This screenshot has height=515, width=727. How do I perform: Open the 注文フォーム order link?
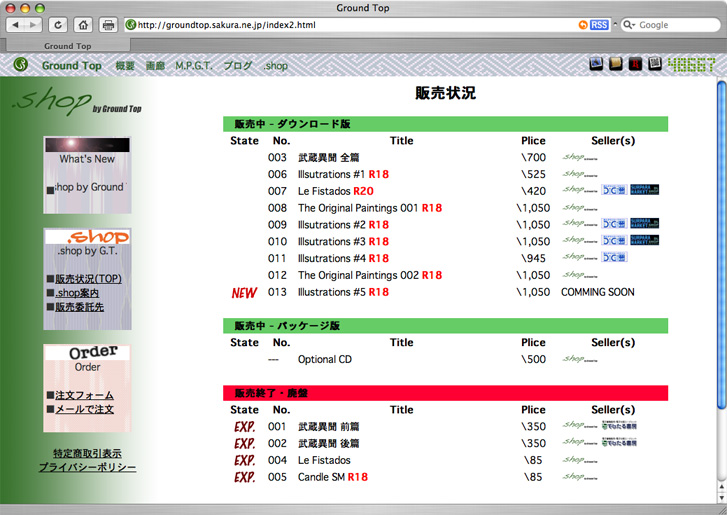click(x=84, y=395)
